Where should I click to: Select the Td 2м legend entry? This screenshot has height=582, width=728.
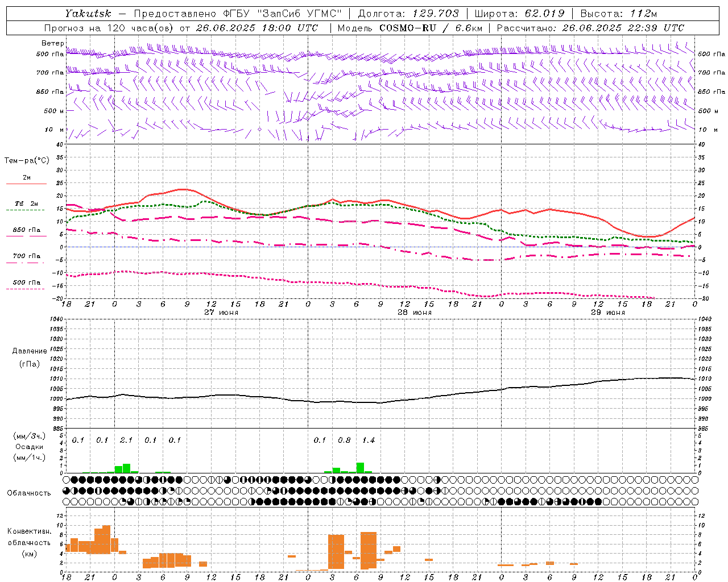(26, 203)
